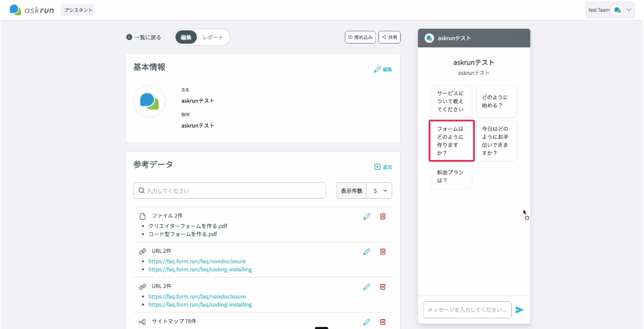Click the chat message input box
Screen dimensions: 644x329
click(x=467, y=310)
